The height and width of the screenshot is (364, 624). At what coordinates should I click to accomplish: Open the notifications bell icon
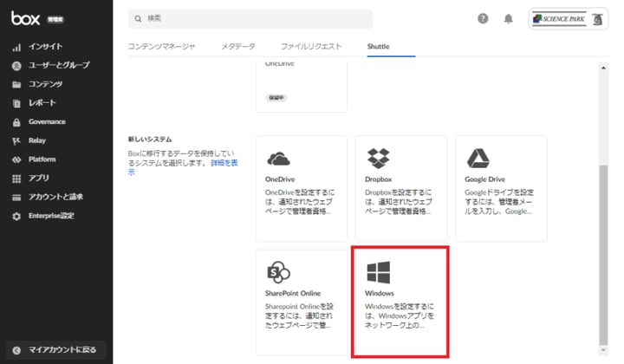tap(508, 19)
